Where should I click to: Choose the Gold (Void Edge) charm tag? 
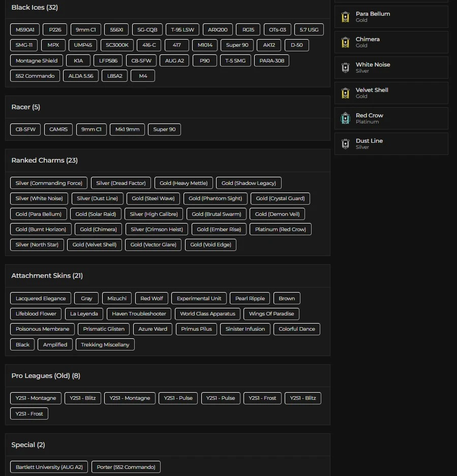click(x=210, y=245)
